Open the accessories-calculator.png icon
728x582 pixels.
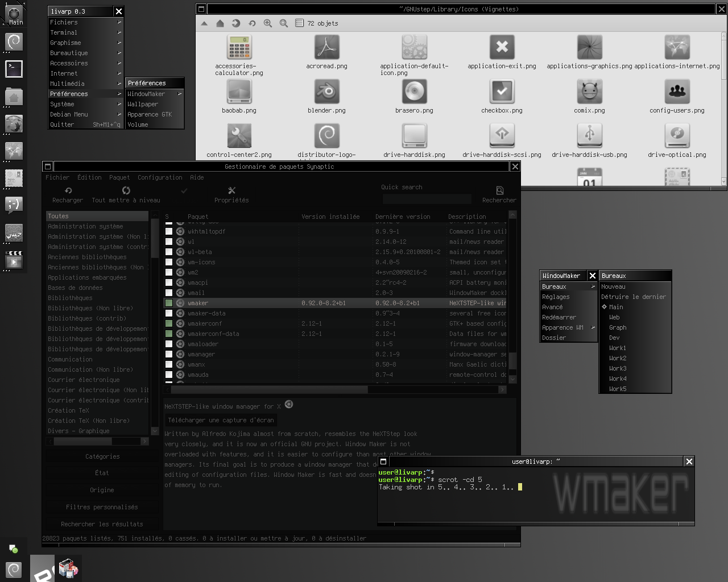pos(239,47)
